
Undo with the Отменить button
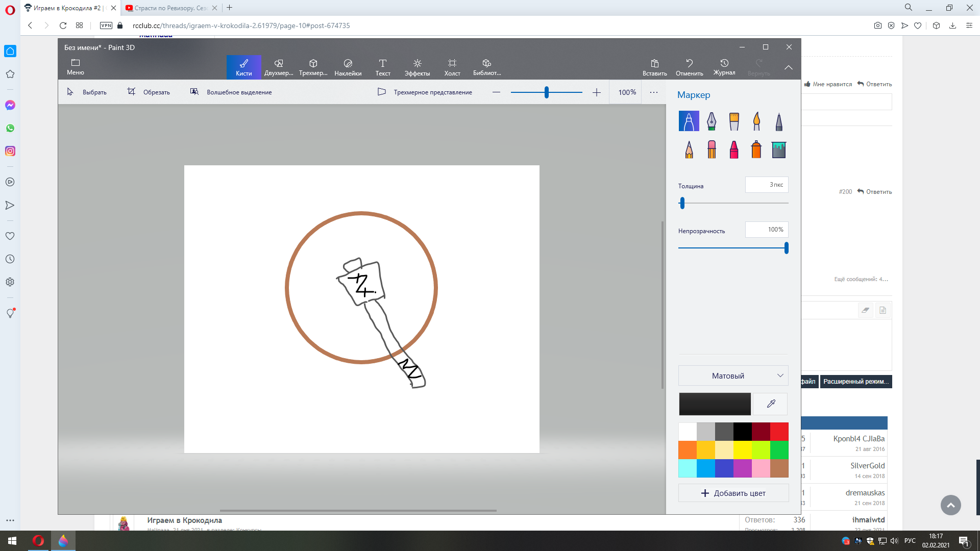click(x=690, y=67)
